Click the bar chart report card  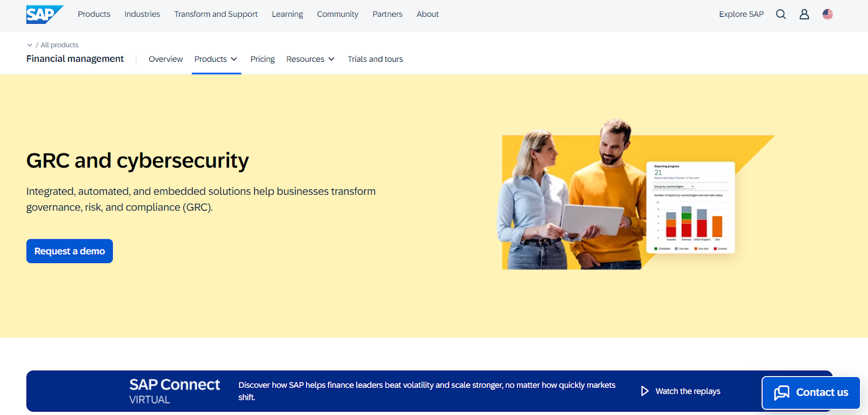(691, 207)
